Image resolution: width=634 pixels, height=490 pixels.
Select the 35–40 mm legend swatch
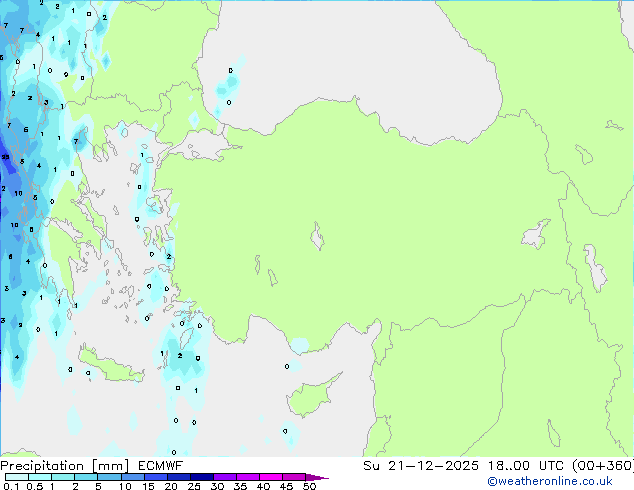coord(247,477)
